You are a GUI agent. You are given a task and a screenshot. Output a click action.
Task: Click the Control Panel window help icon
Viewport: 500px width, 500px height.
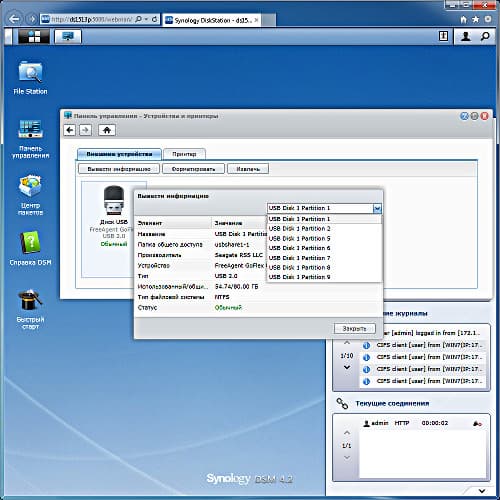(464, 116)
